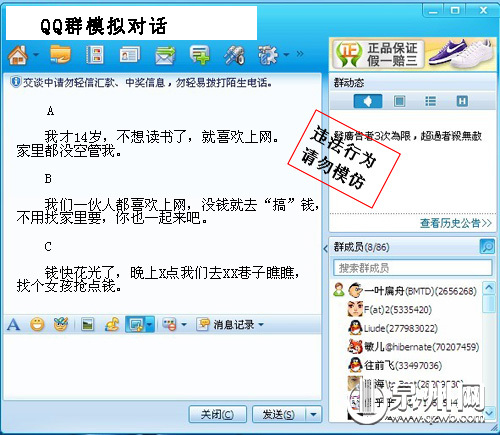Click the send picture icon
The width and height of the screenshot is (500, 435).
click(x=87, y=324)
